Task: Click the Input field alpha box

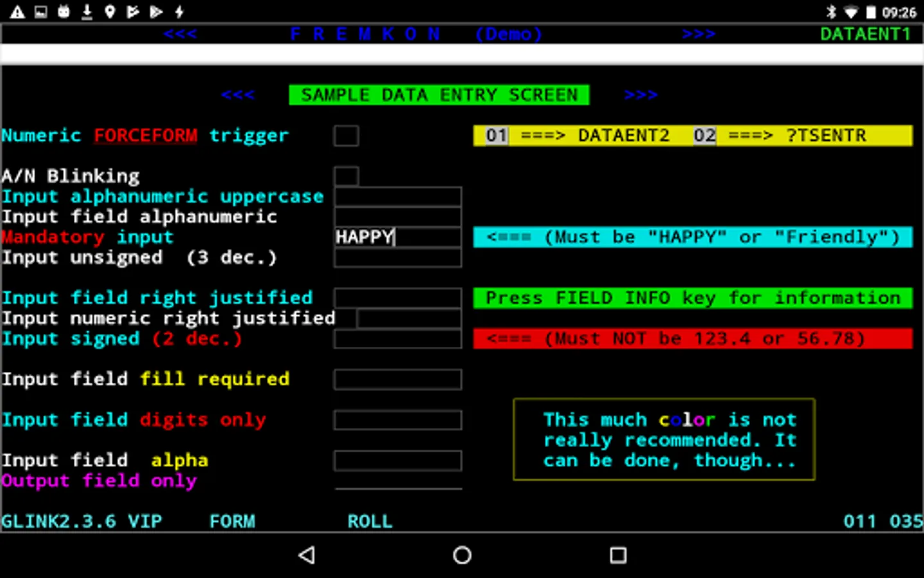Action: [398, 460]
